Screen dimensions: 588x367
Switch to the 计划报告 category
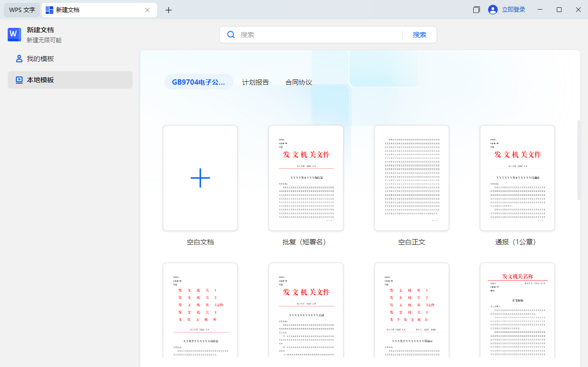pos(255,82)
